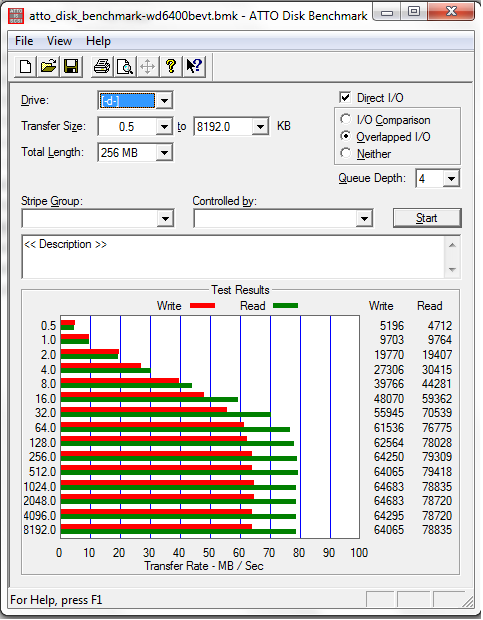This screenshot has width=483, height=620.
Task: Open the Drive dropdown arrow
Action: click(164, 100)
